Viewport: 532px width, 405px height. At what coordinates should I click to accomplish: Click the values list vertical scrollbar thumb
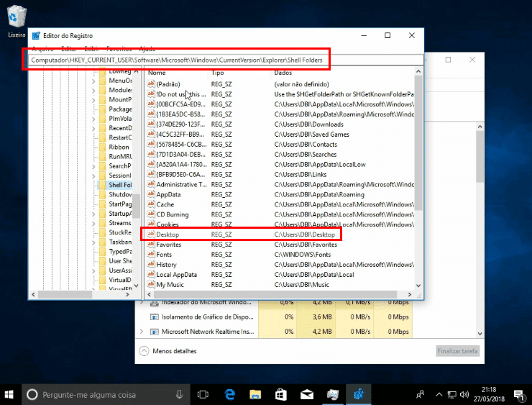point(418,143)
